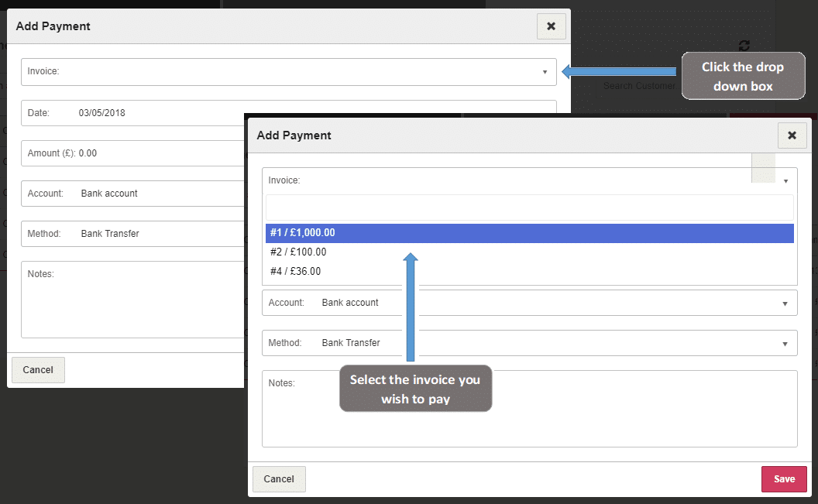Close the front Add Payment dialog
Viewport: 818px width, 504px height.
point(792,135)
